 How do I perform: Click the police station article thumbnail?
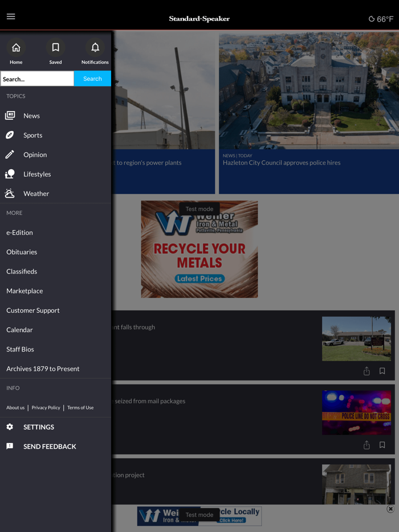pyautogui.click(x=356, y=338)
